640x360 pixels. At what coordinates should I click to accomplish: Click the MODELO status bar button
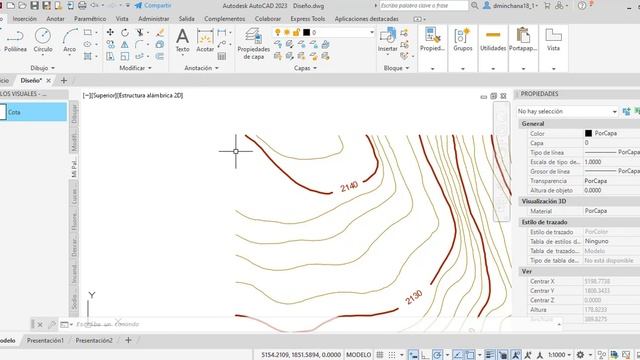coord(358,355)
